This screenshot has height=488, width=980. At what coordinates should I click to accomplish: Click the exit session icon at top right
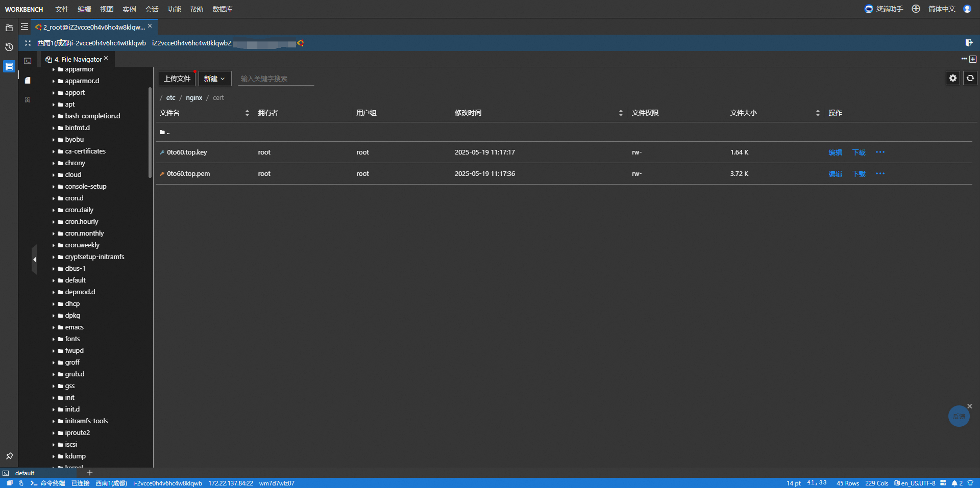tap(969, 43)
